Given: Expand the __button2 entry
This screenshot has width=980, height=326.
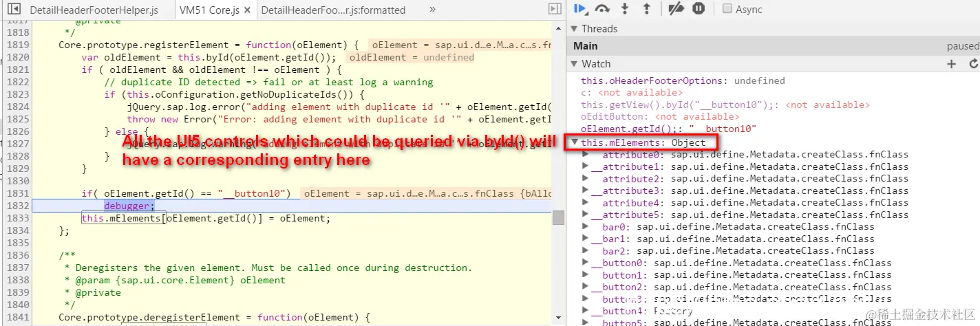Looking at the screenshot, I should tap(585, 287).
